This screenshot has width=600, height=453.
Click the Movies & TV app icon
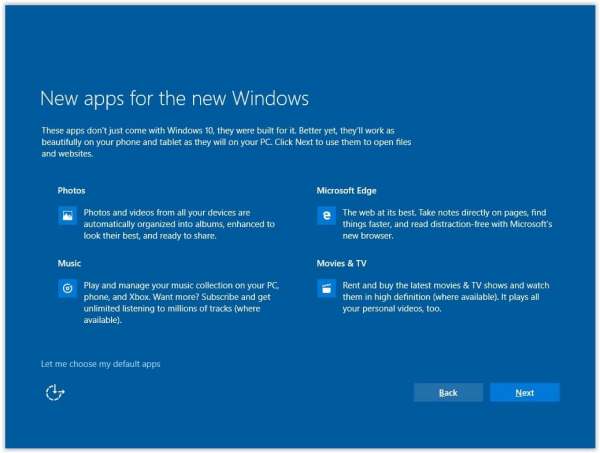(x=326, y=289)
